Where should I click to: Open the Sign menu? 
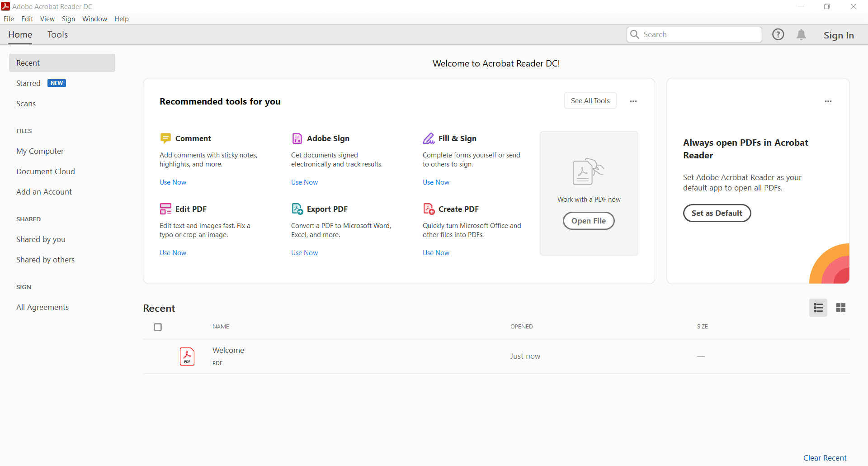68,19
